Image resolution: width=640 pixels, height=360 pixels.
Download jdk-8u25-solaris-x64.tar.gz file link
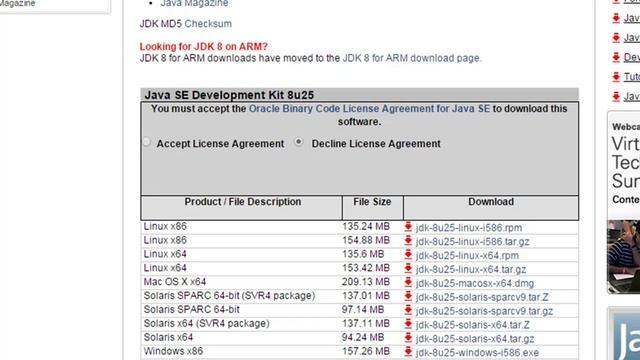coord(475,339)
